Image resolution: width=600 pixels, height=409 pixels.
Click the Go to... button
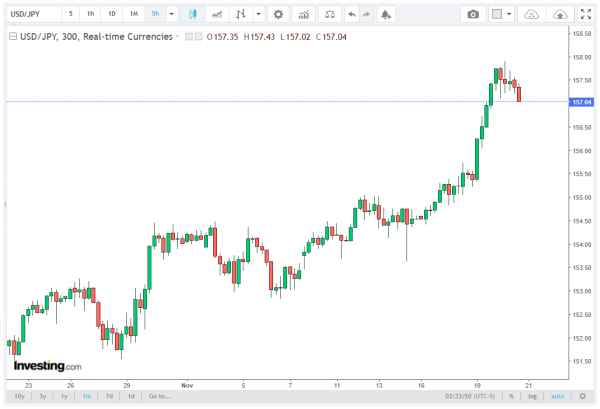159,396
